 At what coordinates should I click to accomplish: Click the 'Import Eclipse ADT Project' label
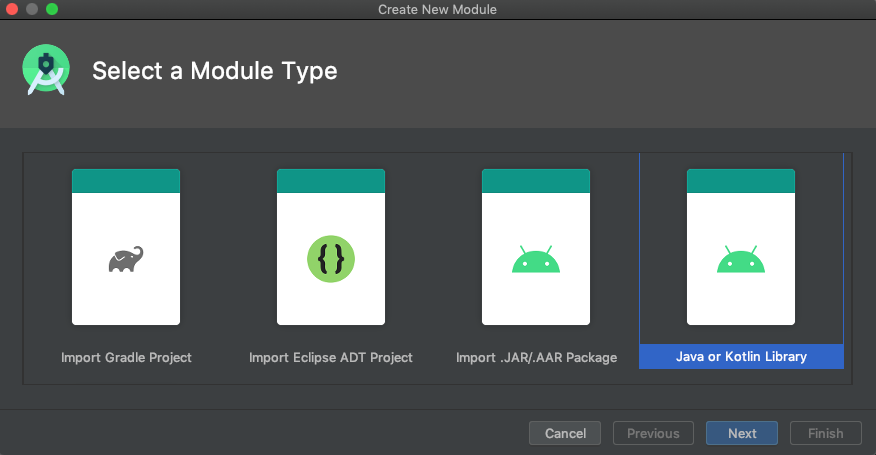tap(331, 357)
